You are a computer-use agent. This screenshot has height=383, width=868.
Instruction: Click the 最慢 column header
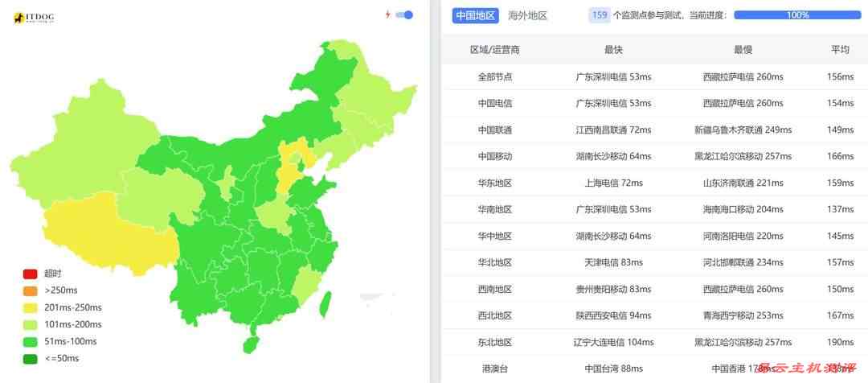pos(743,50)
